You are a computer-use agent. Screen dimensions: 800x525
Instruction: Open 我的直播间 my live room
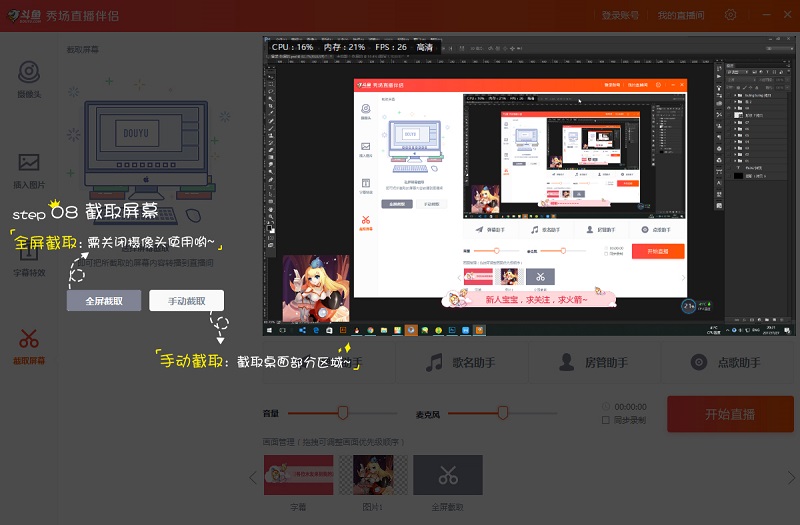(681, 15)
